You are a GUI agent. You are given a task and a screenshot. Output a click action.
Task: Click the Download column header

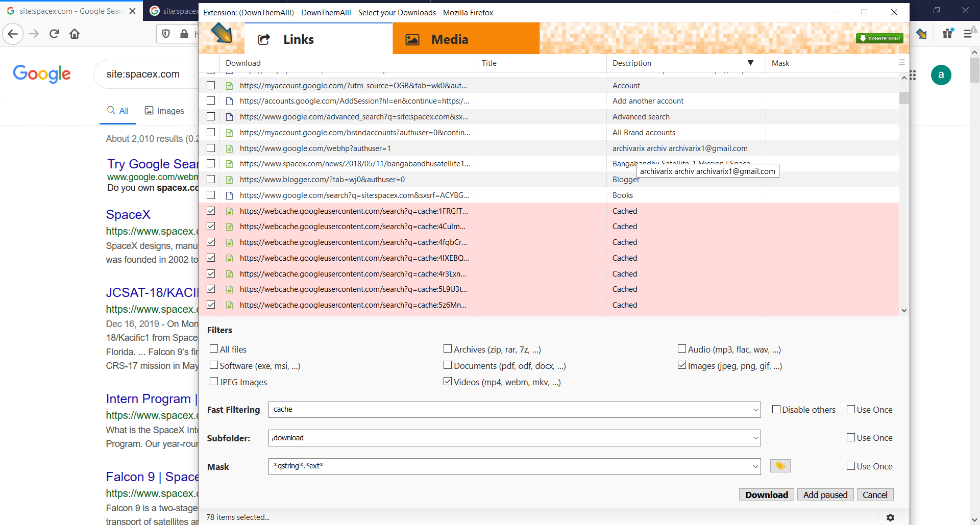(347, 63)
